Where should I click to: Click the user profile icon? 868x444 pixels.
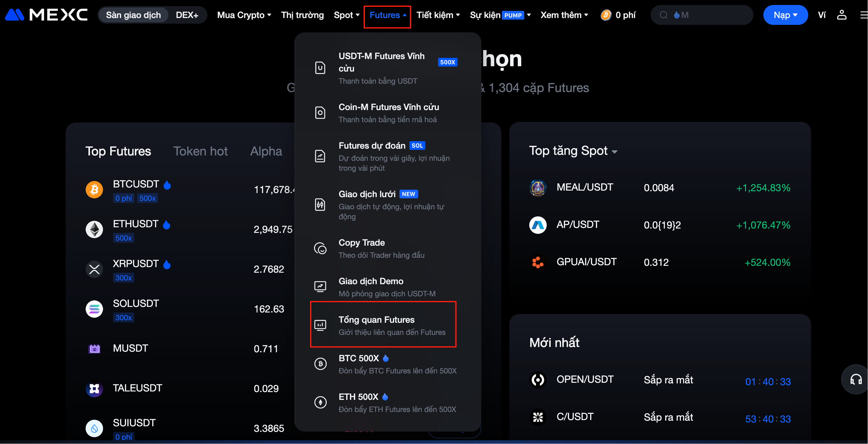(x=841, y=15)
